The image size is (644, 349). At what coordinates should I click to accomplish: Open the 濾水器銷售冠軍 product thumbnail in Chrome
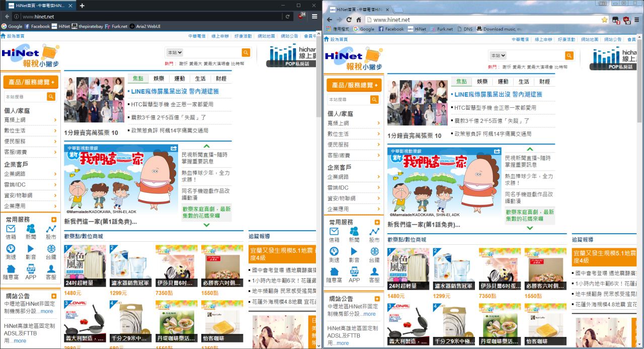coord(454,268)
